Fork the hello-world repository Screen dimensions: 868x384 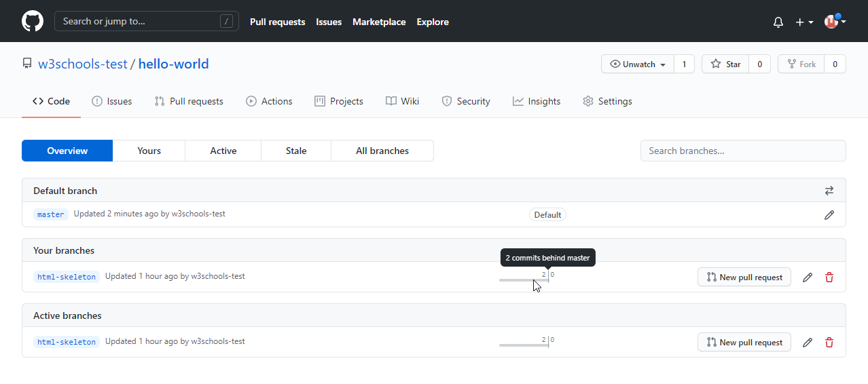pos(801,64)
